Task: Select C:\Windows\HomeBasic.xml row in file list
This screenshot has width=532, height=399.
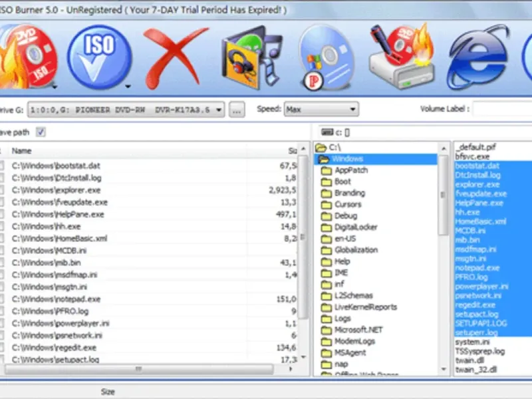Action: click(149, 239)
